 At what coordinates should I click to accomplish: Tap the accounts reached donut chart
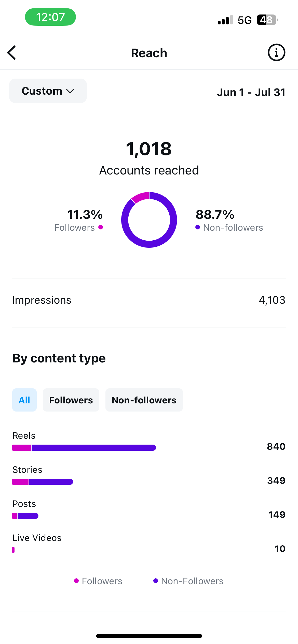149,220
